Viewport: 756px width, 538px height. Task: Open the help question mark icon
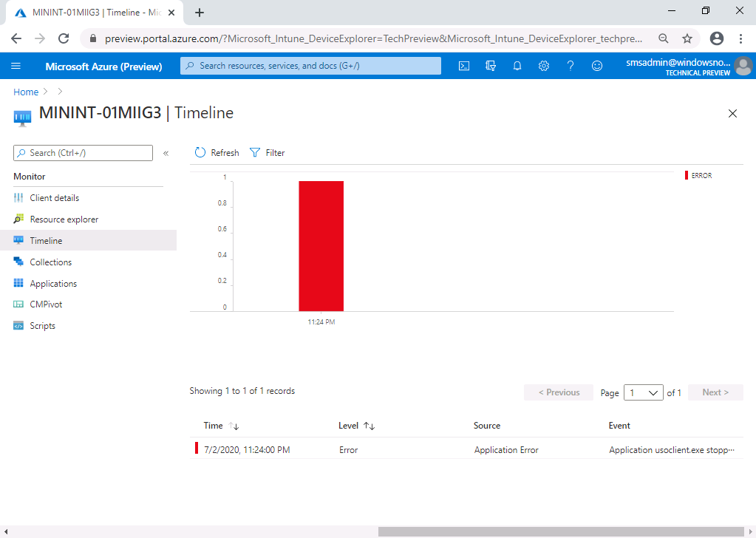[571, 66]
